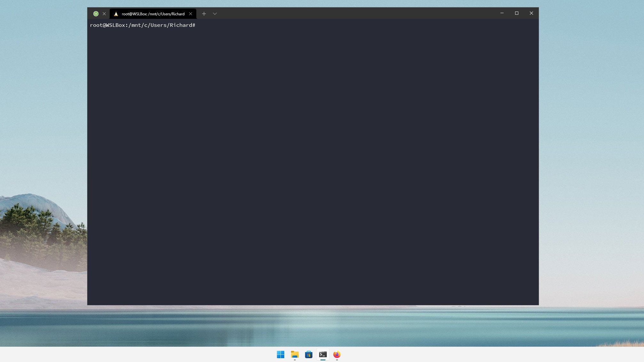Click the Windows Terminal taskbar icon
Screen dimensions: 644x362
[323, 354]
